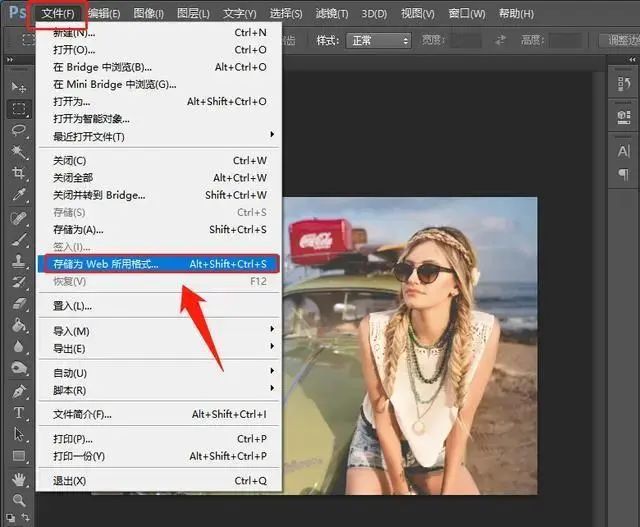
Task: Select the Magic Wand tool
Action: pyautogui.click(x=19, y=151)
